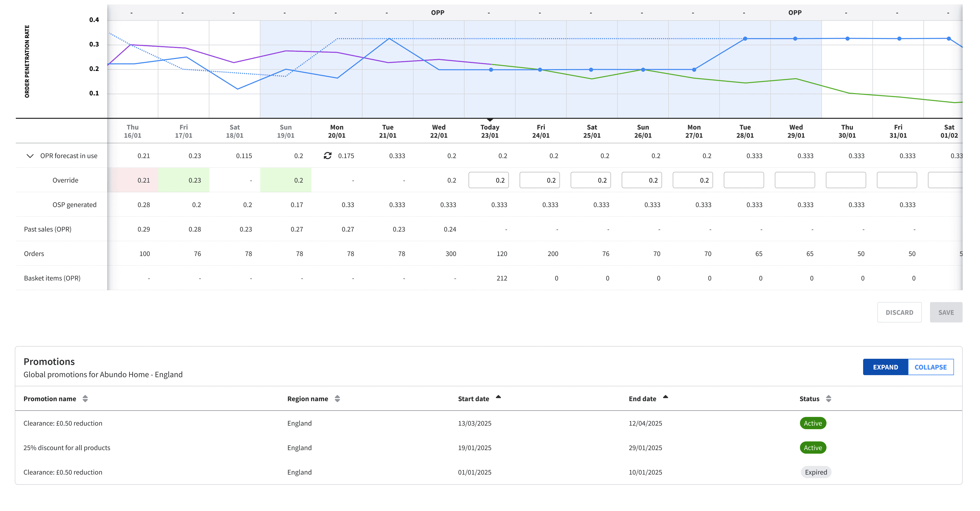Click Active badge for 25% discount promotion

(x=813, y=448)
